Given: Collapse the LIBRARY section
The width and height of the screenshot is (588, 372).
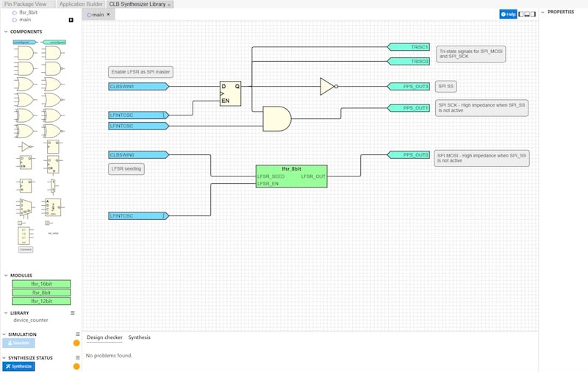Looking at the screenshot, I should pos(6,312).
